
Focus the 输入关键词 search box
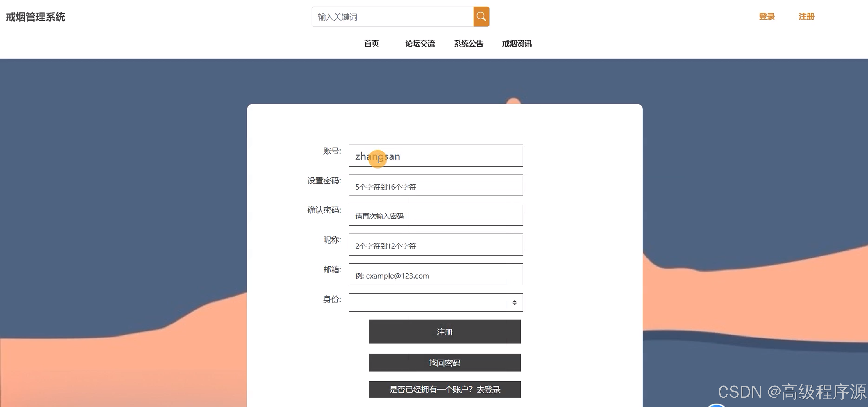coord(392,17)
